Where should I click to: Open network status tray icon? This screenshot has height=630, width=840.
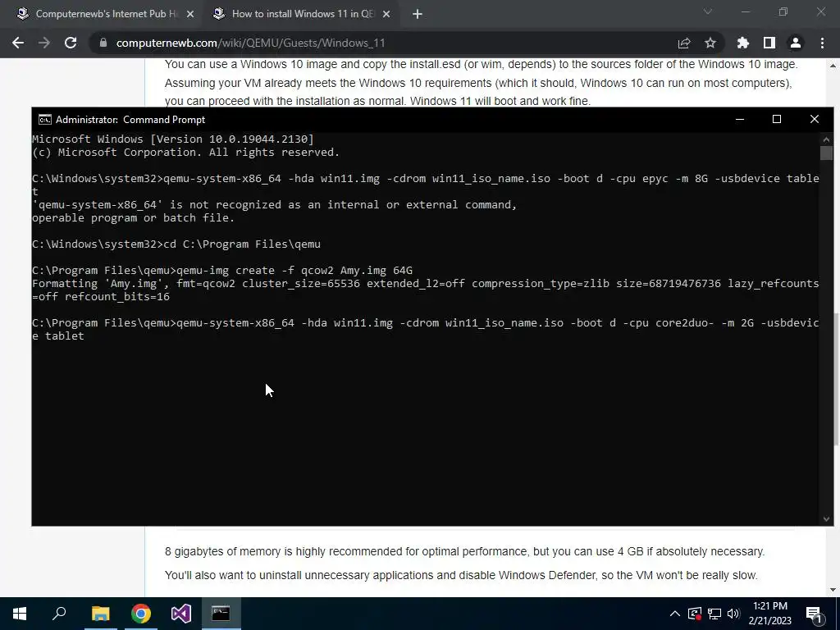[x=714, y=614]
